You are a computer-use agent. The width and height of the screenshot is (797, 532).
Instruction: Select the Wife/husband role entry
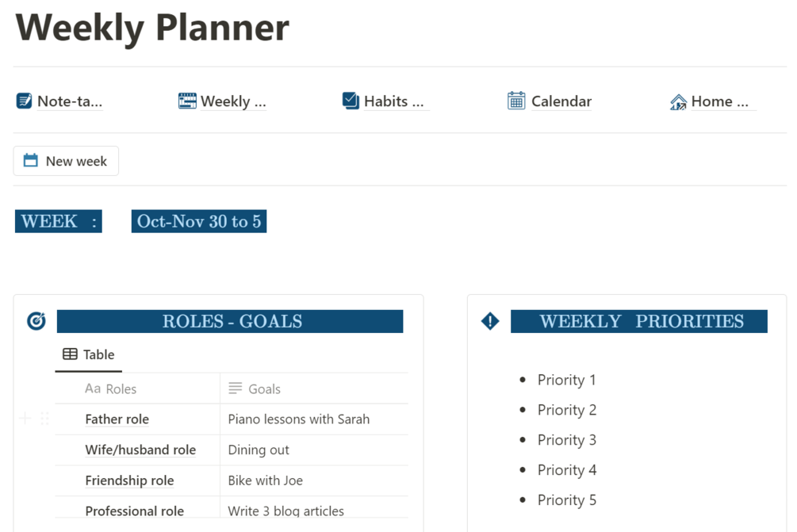(x=140, y=450)
